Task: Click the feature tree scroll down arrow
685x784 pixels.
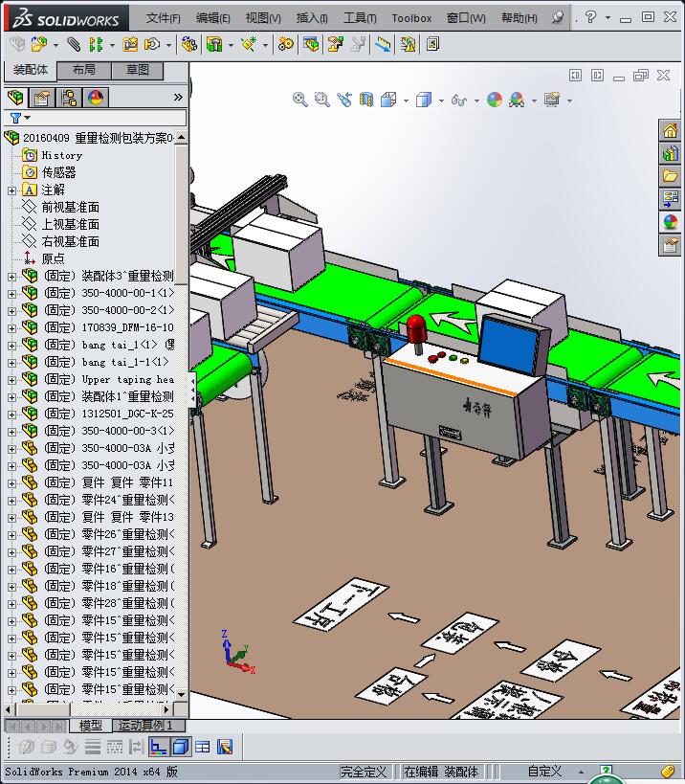Action: (x=182, y=695)
